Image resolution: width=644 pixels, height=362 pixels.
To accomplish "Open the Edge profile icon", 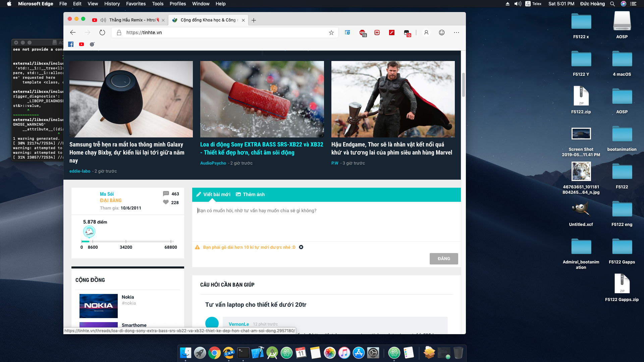I will coord(426,33).
